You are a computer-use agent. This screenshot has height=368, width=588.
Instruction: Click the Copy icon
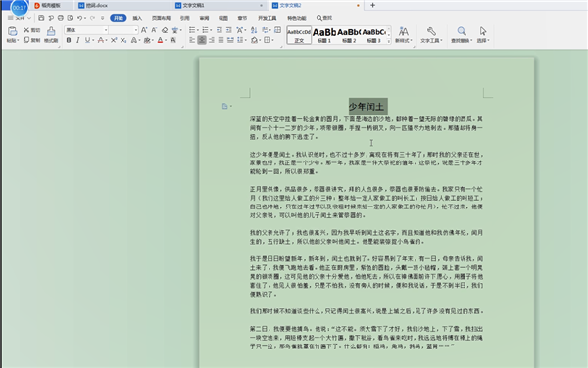26,40
